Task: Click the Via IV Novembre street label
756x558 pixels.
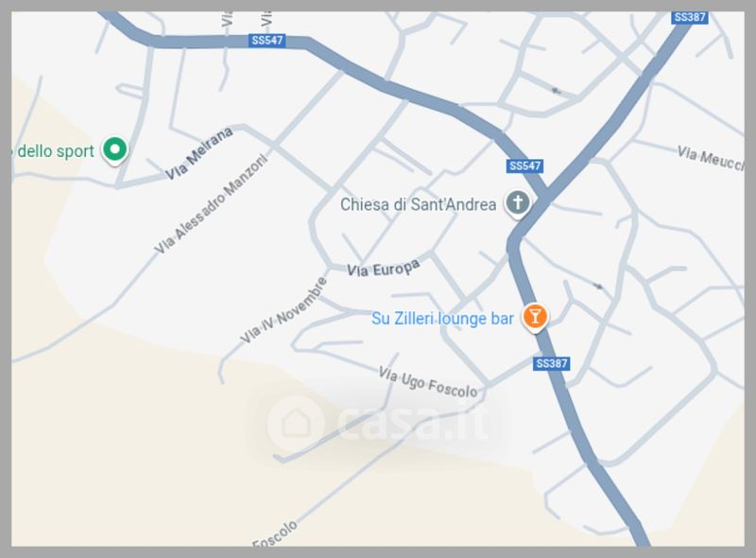Action: tap(283, 310)
